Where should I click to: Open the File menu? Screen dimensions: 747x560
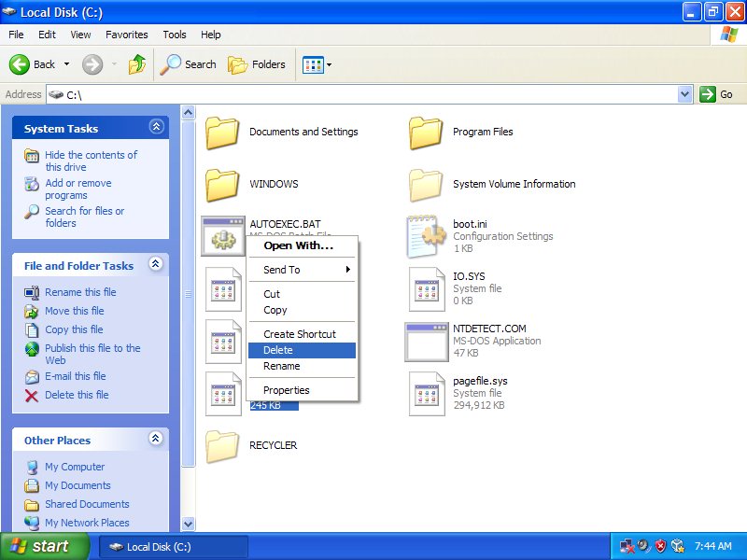point(16,35)
